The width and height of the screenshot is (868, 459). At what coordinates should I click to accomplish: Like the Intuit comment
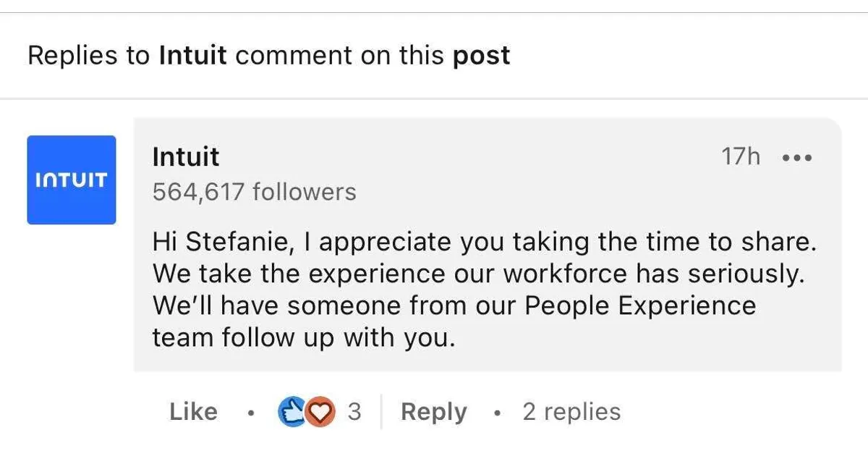click(193, 412)
